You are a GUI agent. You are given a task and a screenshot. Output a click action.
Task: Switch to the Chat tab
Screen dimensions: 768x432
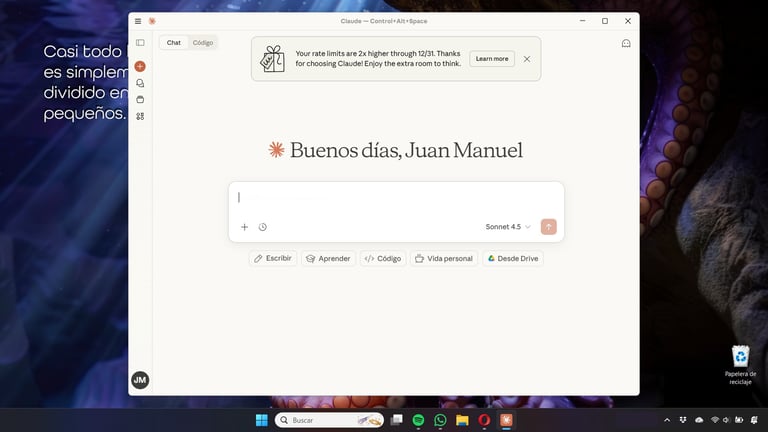[173, 43]
